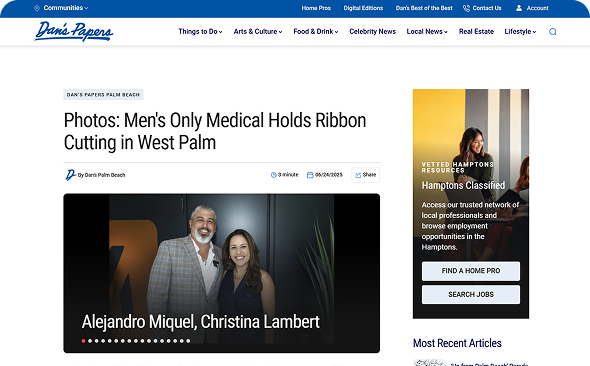Open the Hamptons Classified heading link
This screenshot has height=366, width=590.
click(x=463, y=185)
